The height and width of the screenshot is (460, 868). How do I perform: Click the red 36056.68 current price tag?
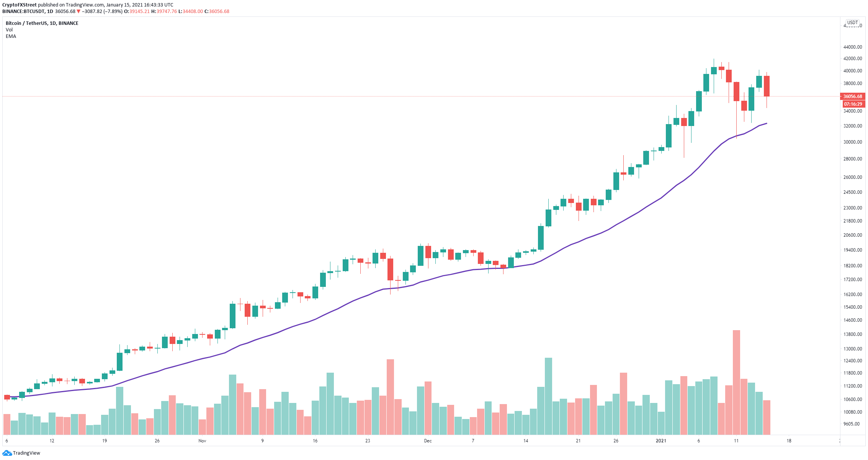(852, 97)
